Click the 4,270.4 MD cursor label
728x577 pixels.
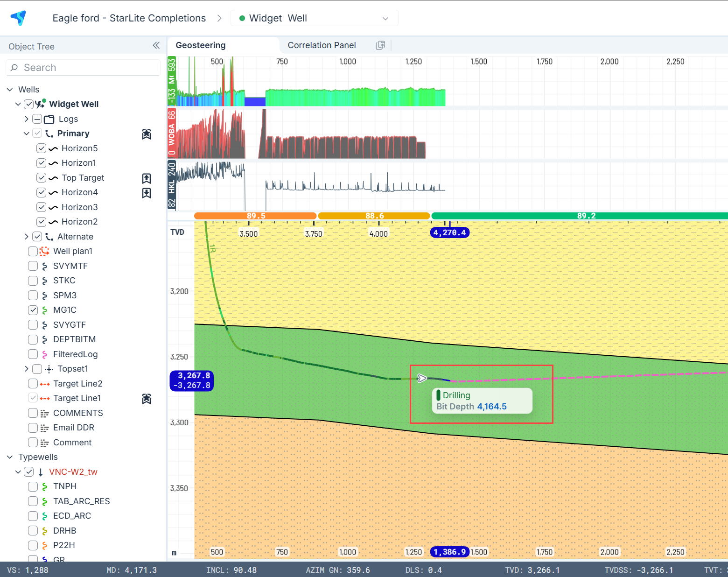point(449,232)
